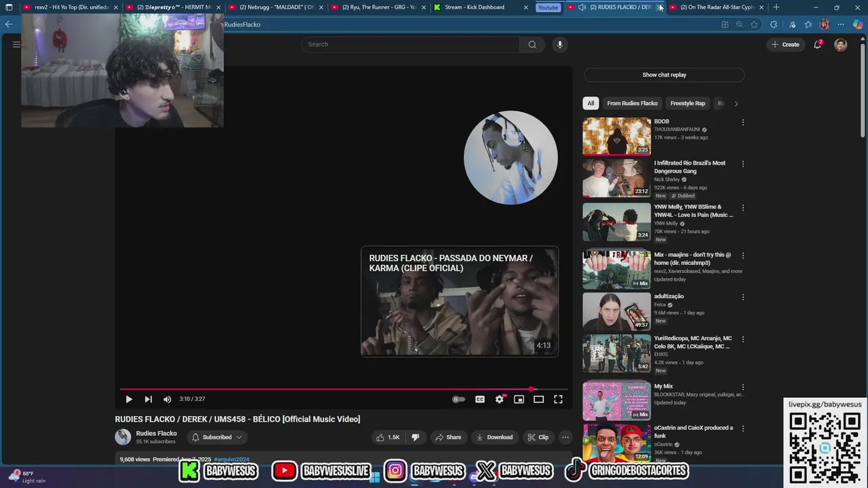
Task: Enable miniplayer mode
Action: 519,399
